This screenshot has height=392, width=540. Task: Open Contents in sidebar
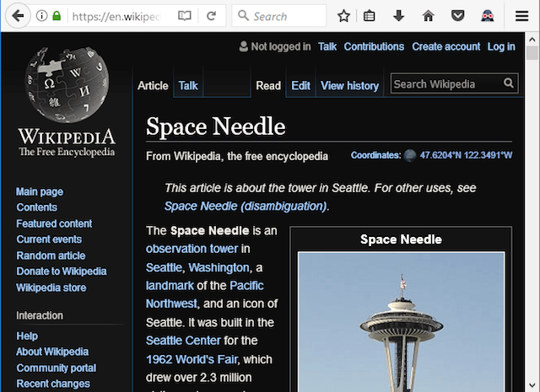(x=37, y=207)
